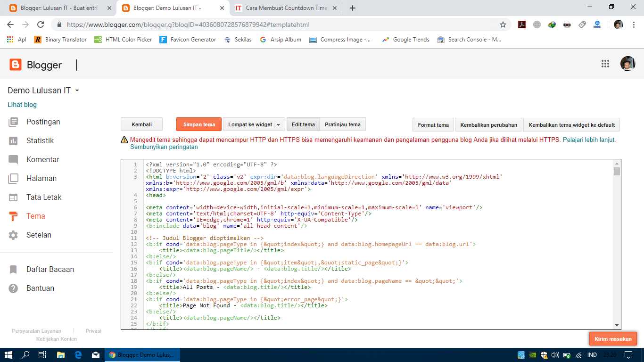Click the Adobe Acrobat extension icon
The height and width of the screenshot is (362, 644).
pyautogui.click(x=522, y=25)
